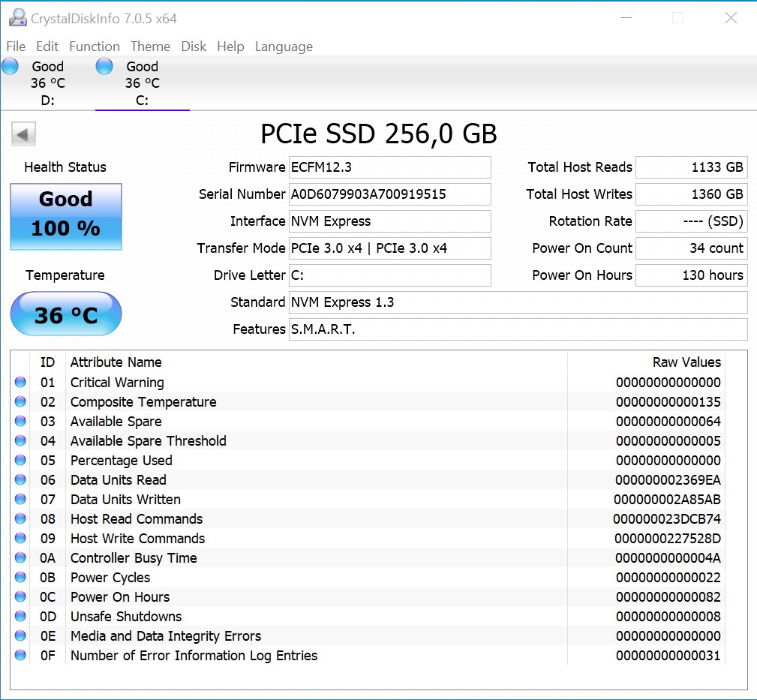Open the Edit menu

click(x=47, y=47)
